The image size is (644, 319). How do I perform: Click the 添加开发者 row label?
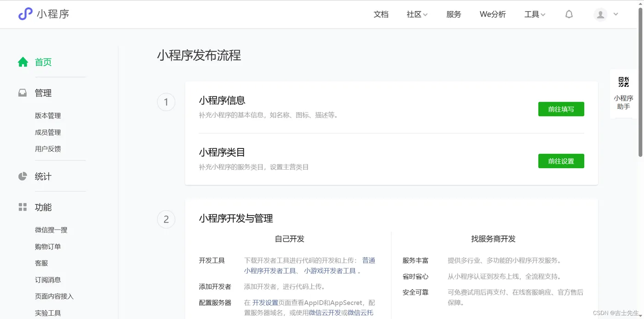pos(215,286)
